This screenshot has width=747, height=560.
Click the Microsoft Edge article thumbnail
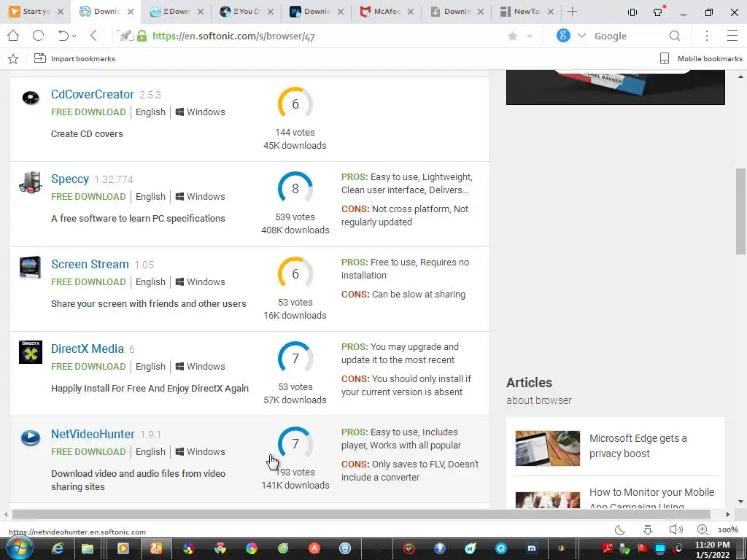[x=548, y=448]
